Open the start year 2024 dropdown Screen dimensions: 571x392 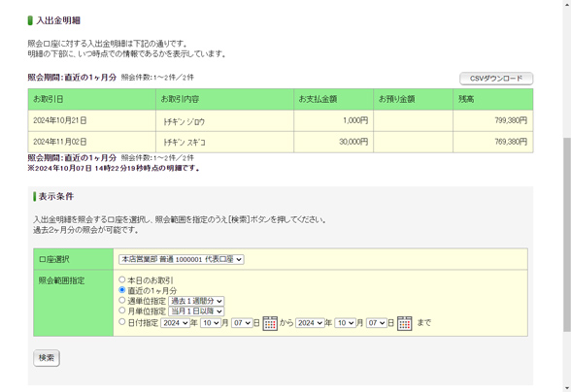176,323
